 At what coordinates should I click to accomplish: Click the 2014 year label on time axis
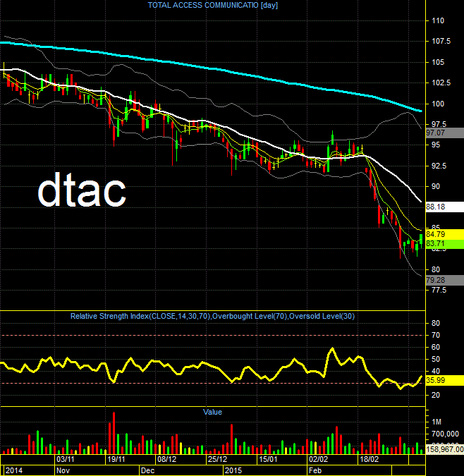coord(14,470)
